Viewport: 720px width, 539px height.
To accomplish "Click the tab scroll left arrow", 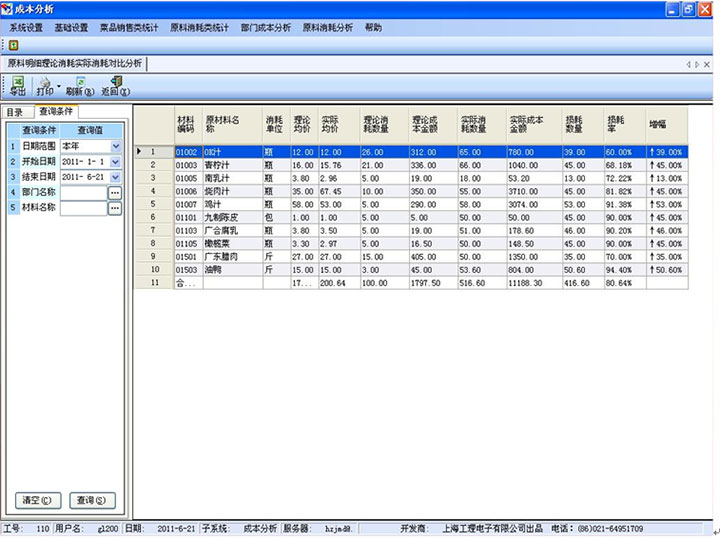I will (x=688, y=65).
